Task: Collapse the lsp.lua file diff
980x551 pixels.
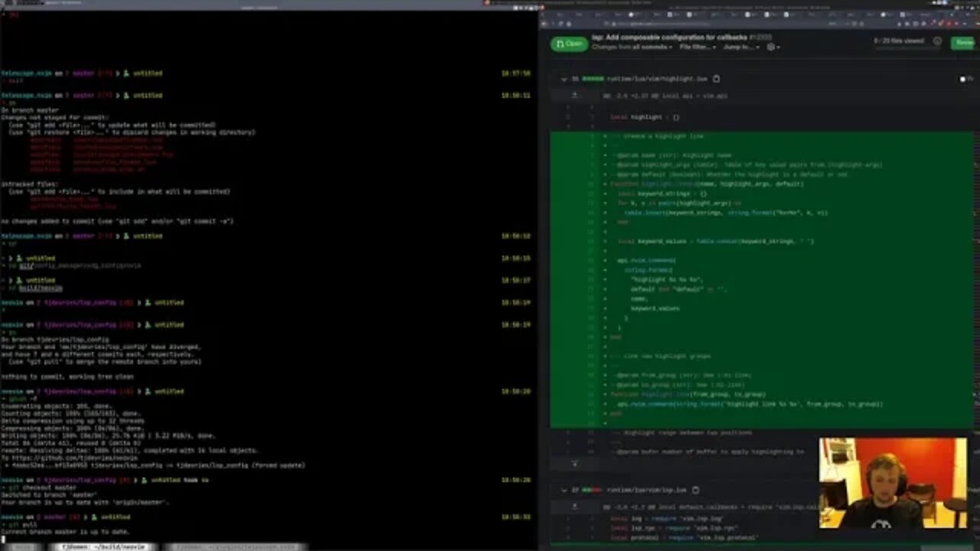Action: pos(564,490)
